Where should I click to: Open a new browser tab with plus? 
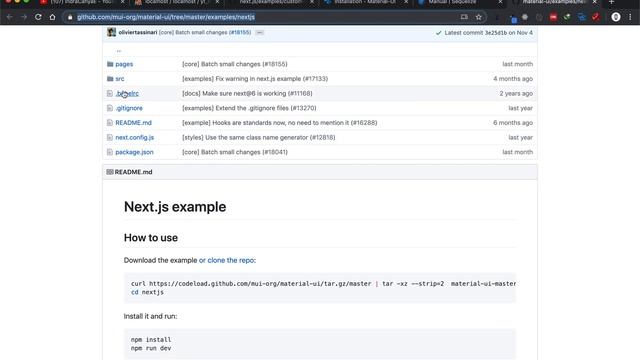611,2
